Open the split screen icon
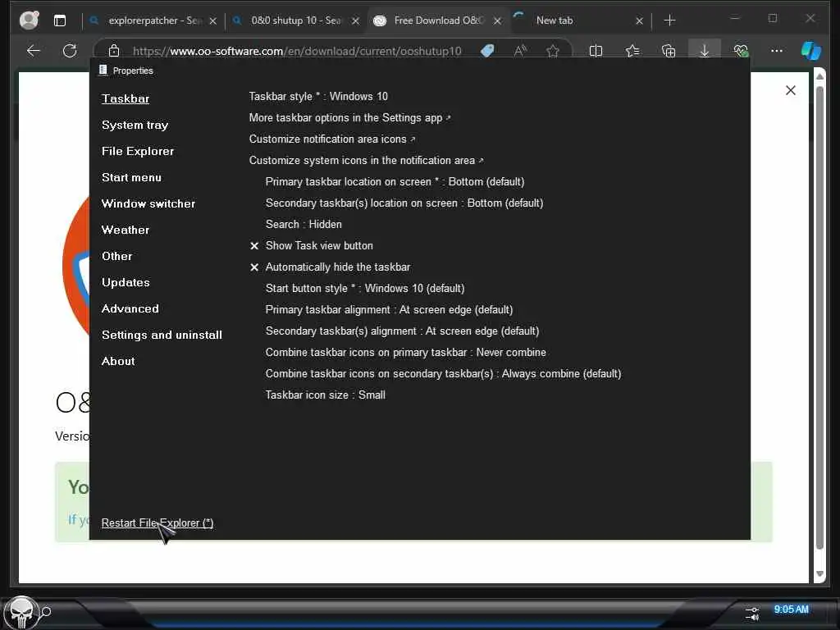Viewport: 840px width, 630px height. click(596, 51)
